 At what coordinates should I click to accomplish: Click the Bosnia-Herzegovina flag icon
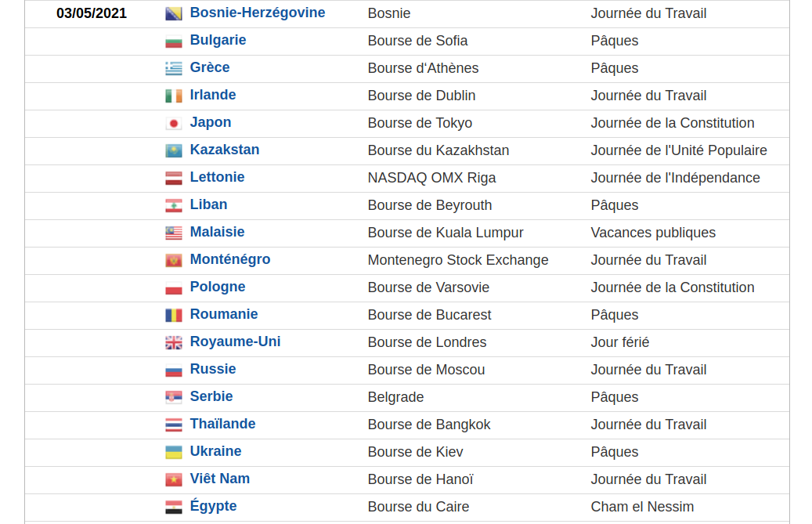[173, 14]
